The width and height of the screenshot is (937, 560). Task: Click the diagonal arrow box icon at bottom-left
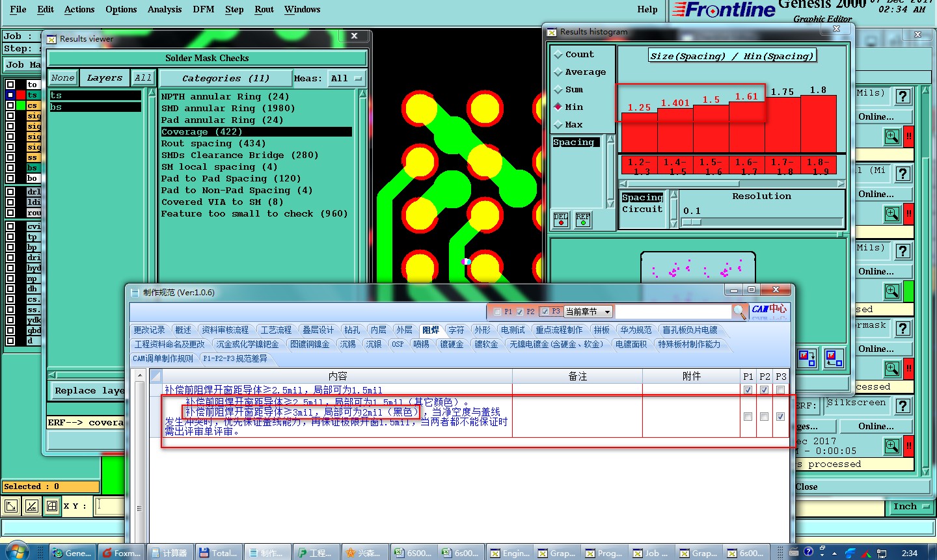coord(12,506)
